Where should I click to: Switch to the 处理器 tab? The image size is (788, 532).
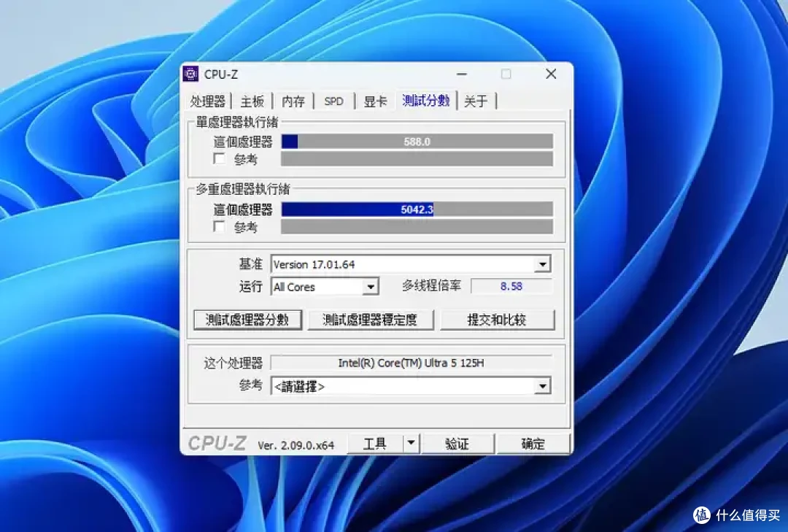207,101
